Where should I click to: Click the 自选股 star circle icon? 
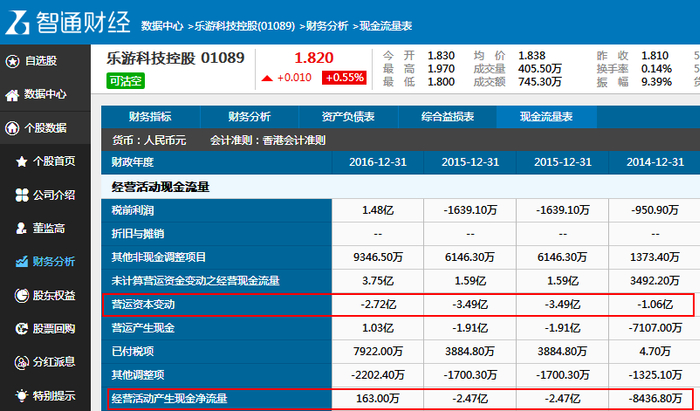pyautogui.click(x=12, y=61)
